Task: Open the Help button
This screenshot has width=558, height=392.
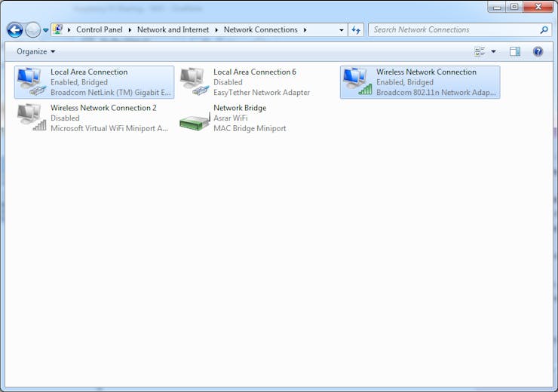Action: coord(538,51)
